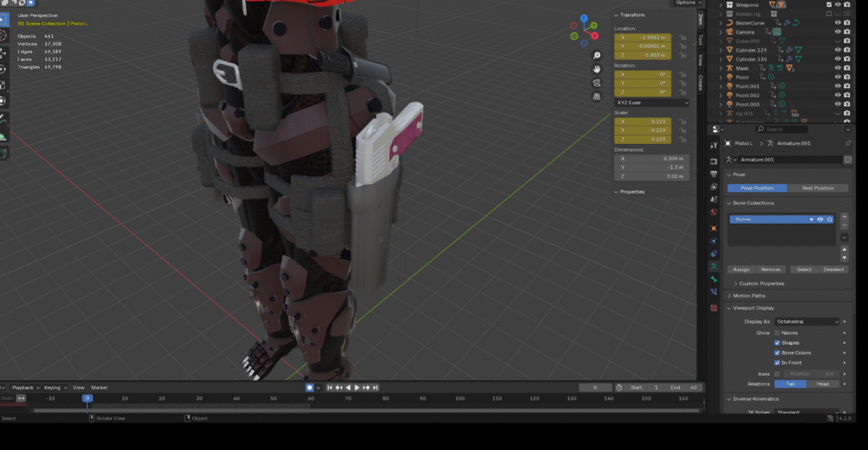Enable the Names checkbox under Show
Screen dimensions: 868x450
coord(777,333)
